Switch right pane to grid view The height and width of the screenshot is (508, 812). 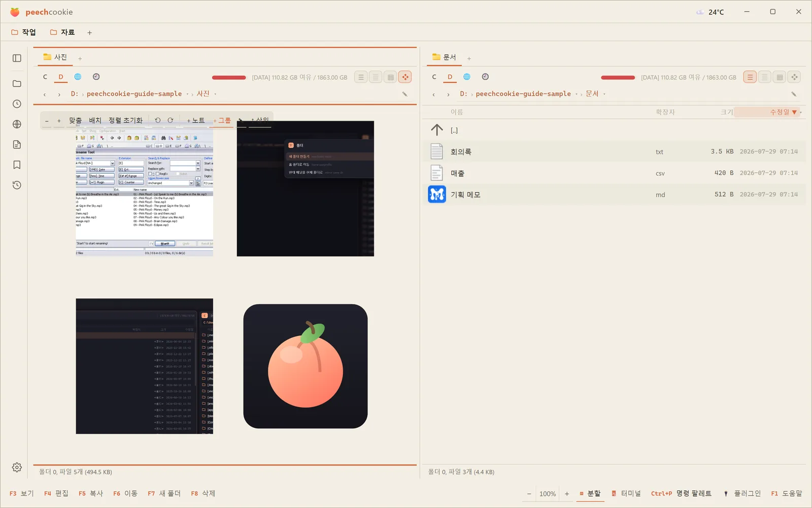click(780, 77)
